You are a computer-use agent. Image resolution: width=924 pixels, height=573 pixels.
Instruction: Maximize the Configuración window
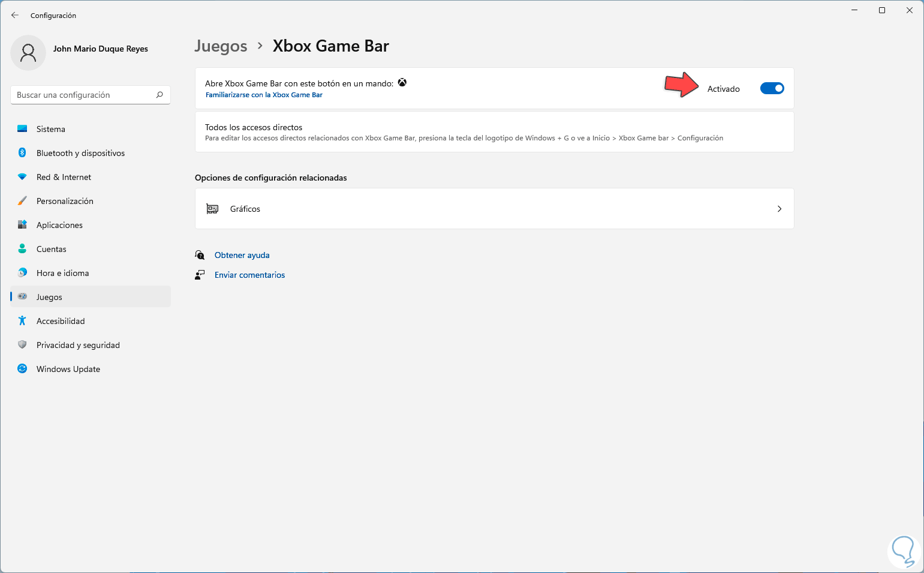pos(882,10)
